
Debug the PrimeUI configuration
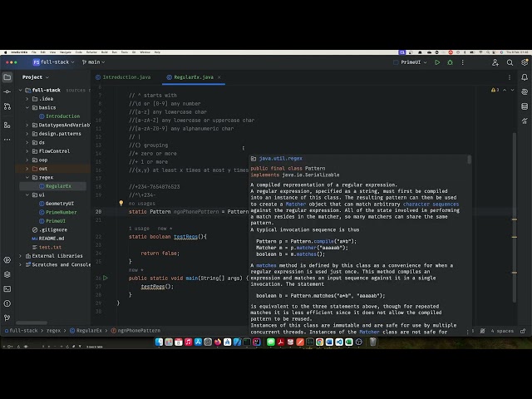tap(451, 62)
